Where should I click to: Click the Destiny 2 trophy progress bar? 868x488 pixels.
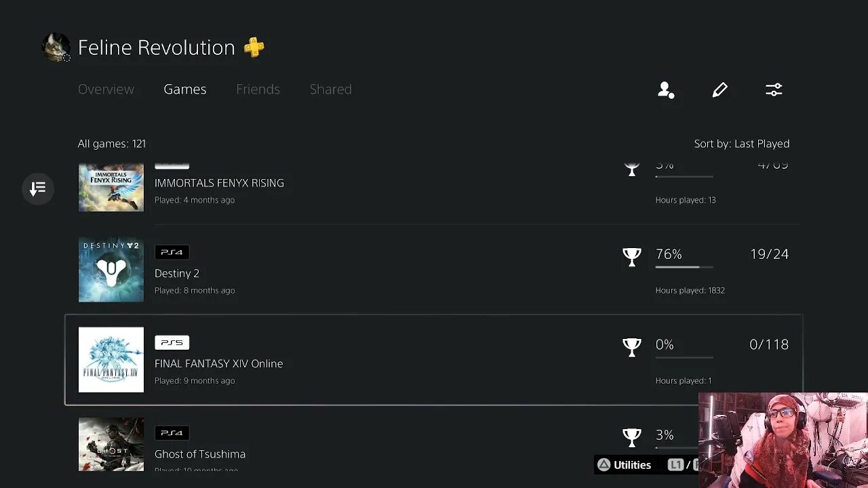tap(684, 267)
